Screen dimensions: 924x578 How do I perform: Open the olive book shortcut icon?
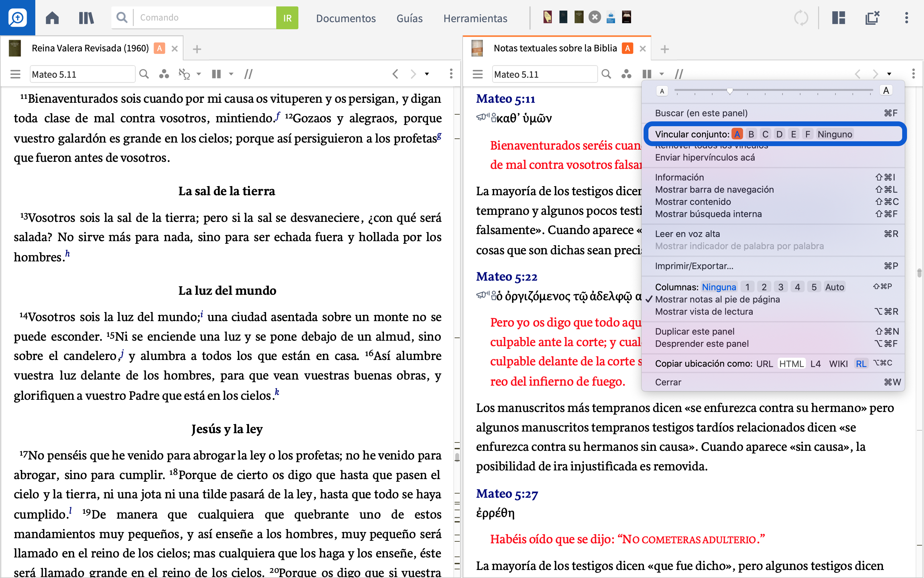click(579, 17)
